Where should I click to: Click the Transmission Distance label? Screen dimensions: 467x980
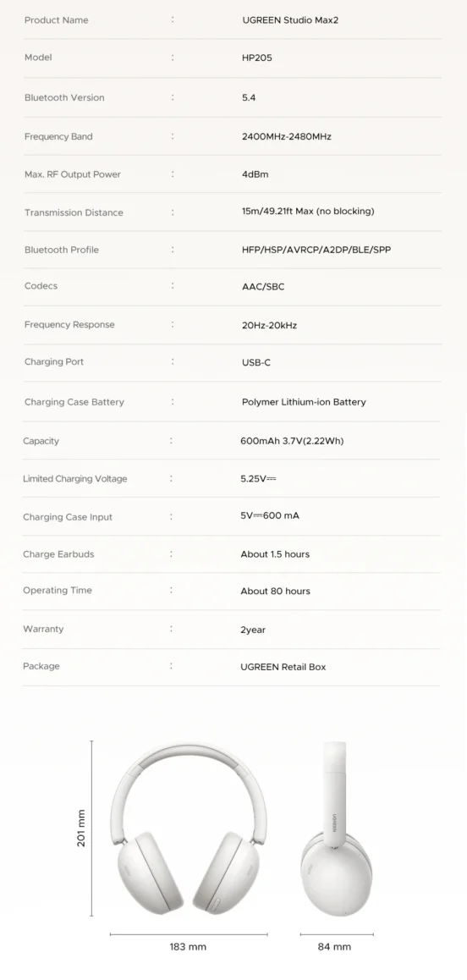(x=74, y=212)
